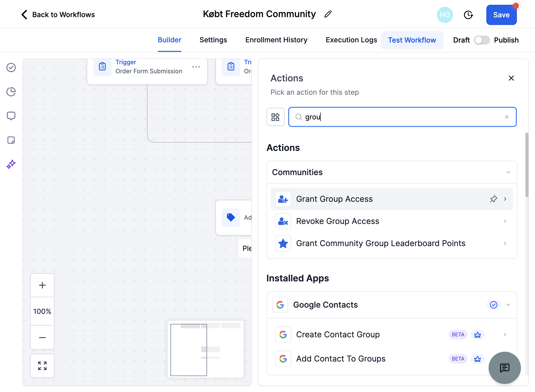Click the Actions panel scrollbar

(x=527, y=165)
